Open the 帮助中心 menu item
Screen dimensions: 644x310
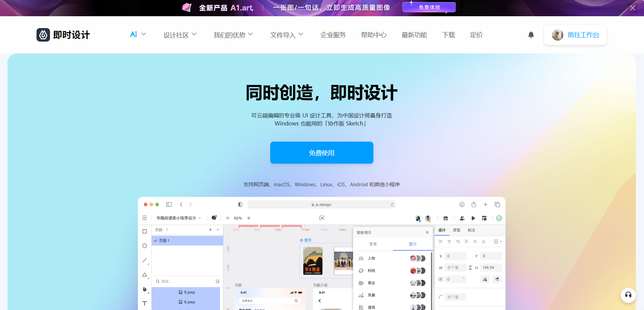[x=374, y=35]
